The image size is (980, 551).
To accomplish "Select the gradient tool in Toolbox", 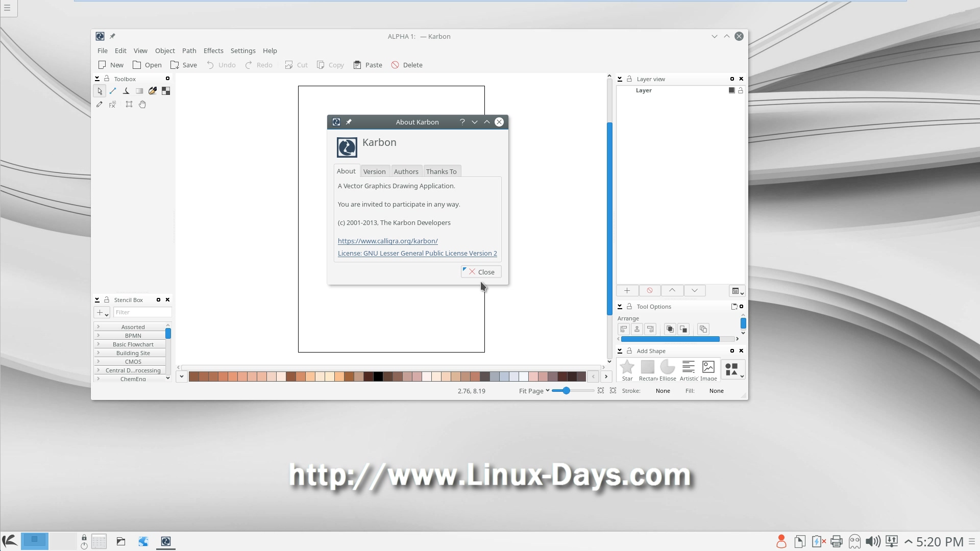I will click(139, 91).
